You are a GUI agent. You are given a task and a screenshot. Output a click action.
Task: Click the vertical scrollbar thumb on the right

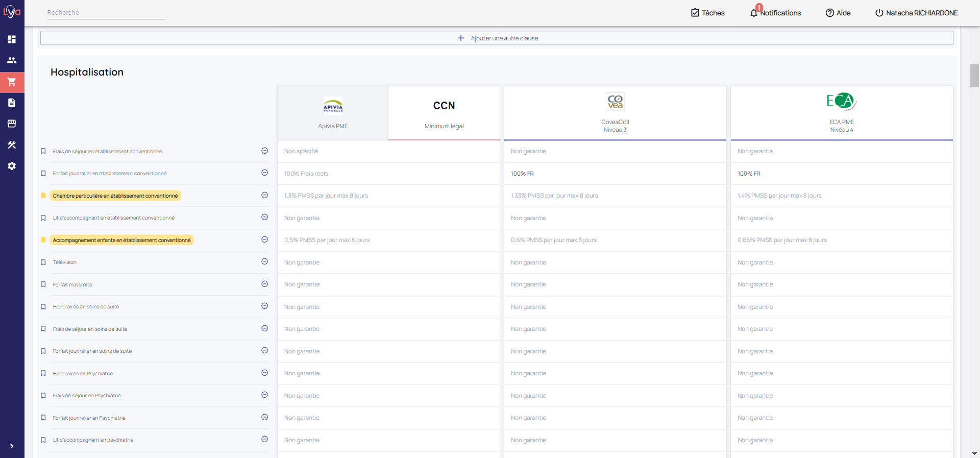click(974, 76)
